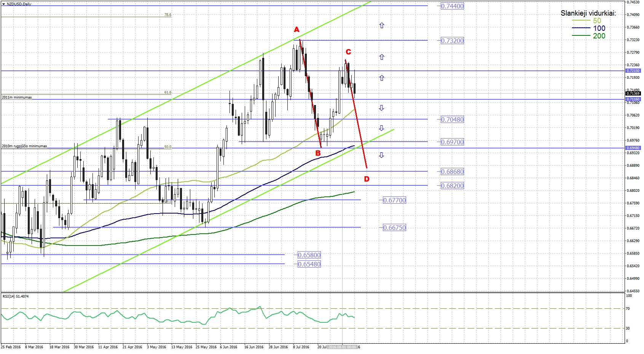The height and width of the screenshot is (354, 644).
Task: Click the 0.74530 value on the price axis
Action: [x=633, y=2]
